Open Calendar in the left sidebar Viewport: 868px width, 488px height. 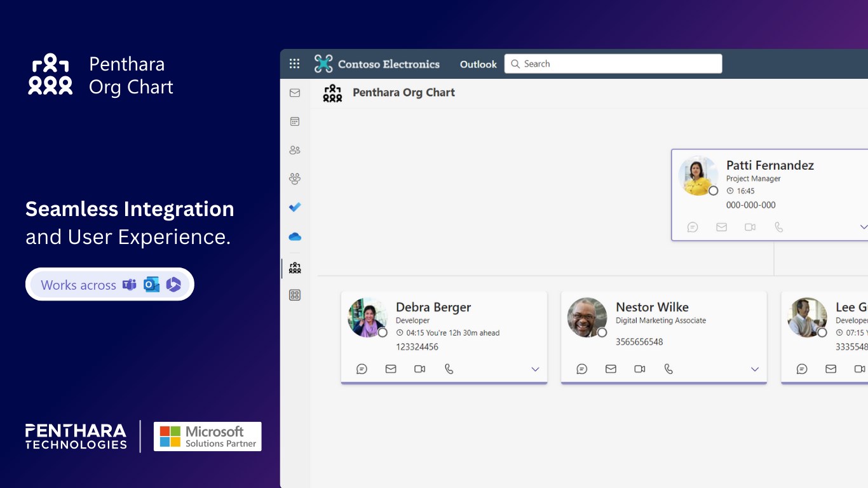295,121
